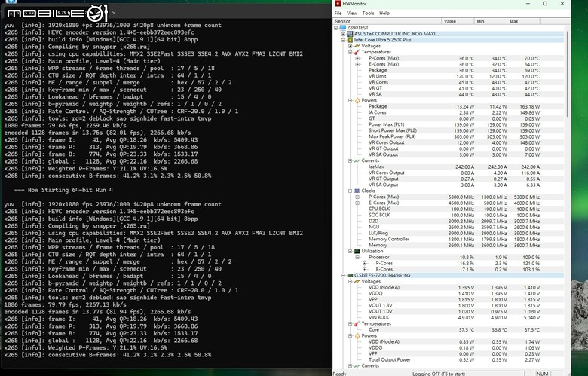Open the Help menu
588x376 pixels.
[x=384, y=13]
